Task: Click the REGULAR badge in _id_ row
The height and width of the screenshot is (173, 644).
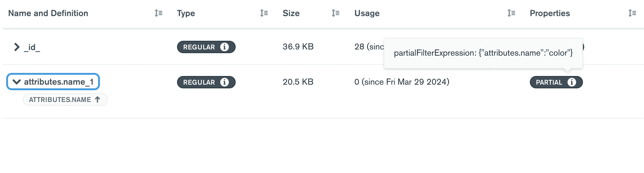Action: coord(199,47)
